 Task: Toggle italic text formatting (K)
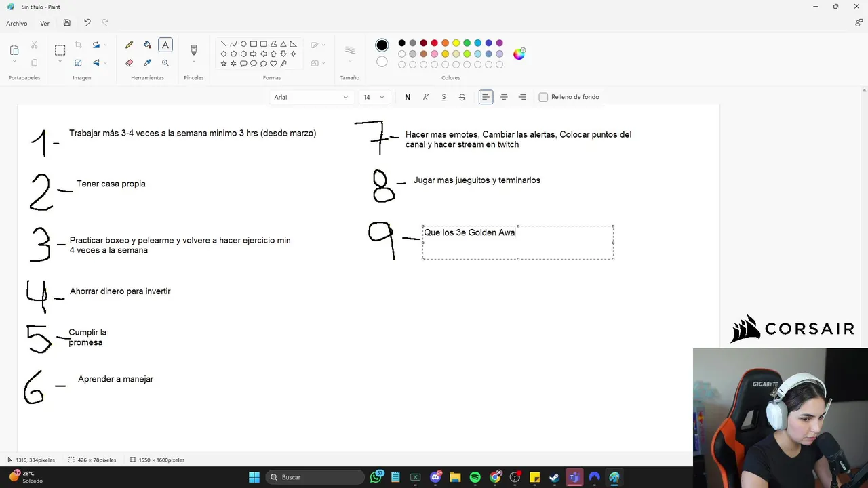(426, 97)
